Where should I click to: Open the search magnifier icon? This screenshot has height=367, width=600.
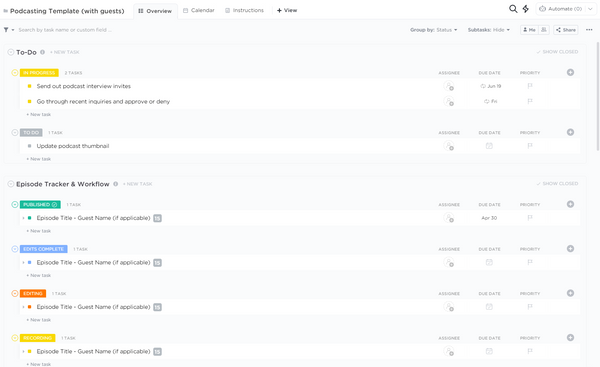tap(513, 9)
